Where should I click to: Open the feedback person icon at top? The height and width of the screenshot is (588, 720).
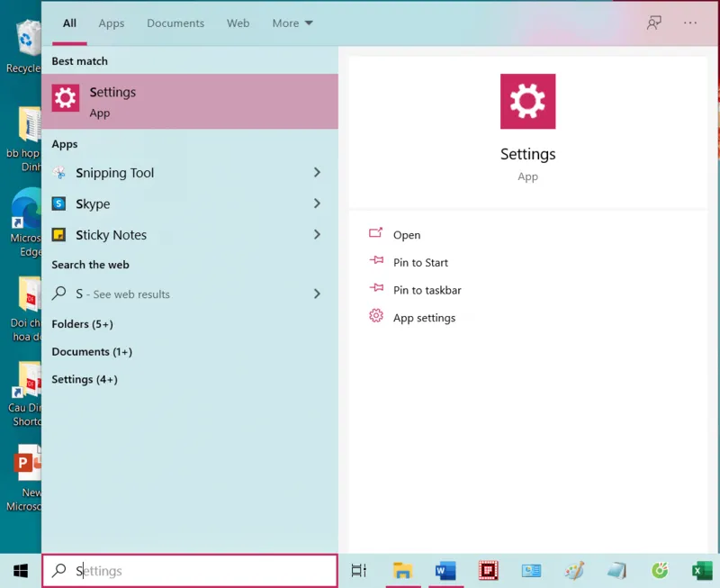pos(654,23)
